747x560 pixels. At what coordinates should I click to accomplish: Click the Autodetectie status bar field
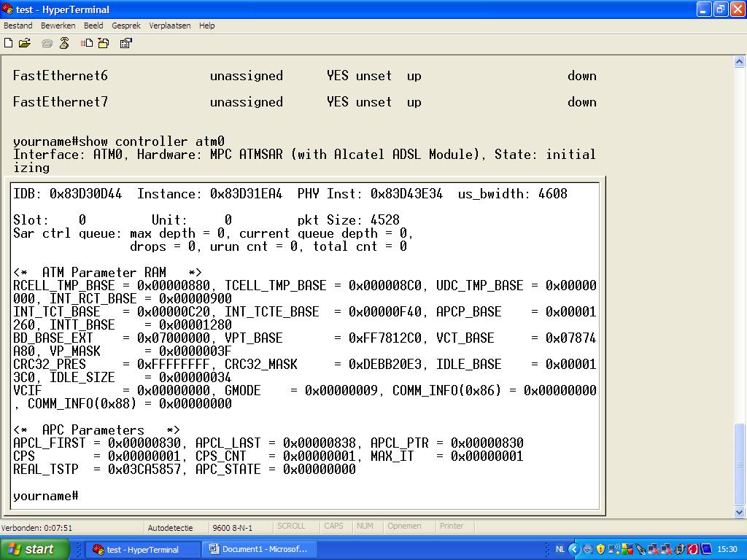(170, 527)
